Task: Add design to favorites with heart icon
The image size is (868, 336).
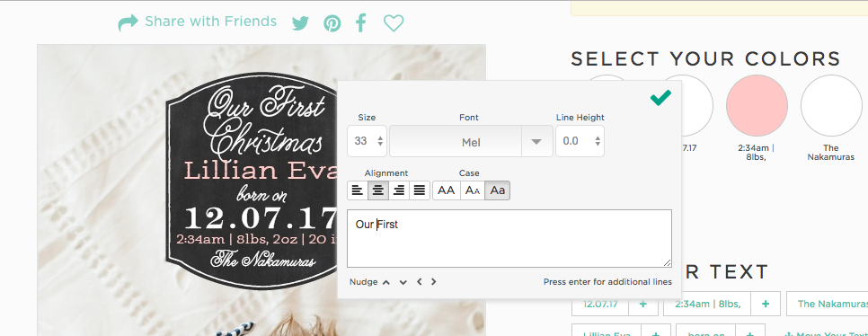Action: (394, 23)
